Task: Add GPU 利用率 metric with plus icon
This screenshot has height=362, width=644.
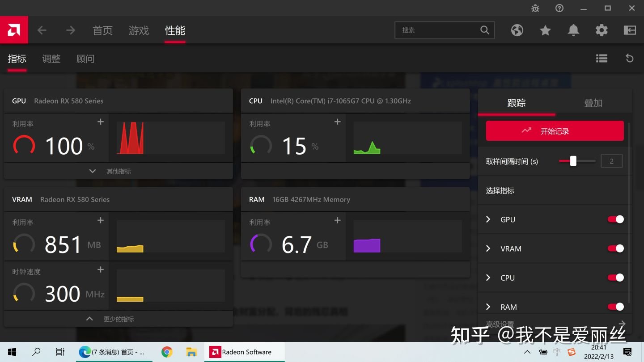Action: pos(101,122)
